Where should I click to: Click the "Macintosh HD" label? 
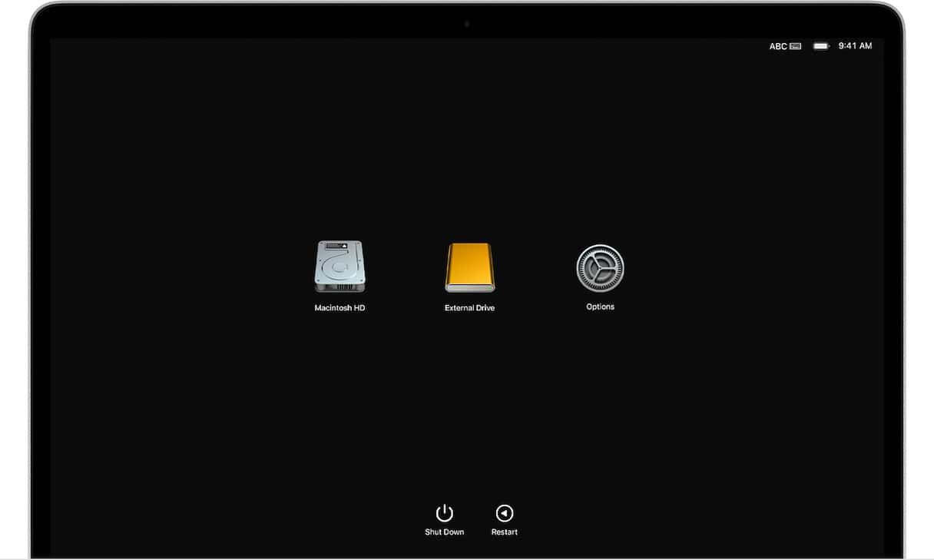coord(339,308)
